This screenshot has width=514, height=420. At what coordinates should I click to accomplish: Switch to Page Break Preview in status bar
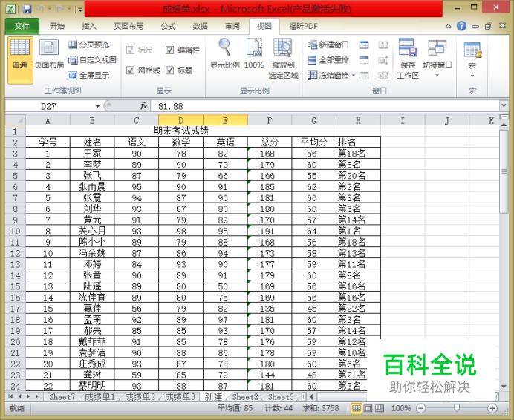click(380, 408)
